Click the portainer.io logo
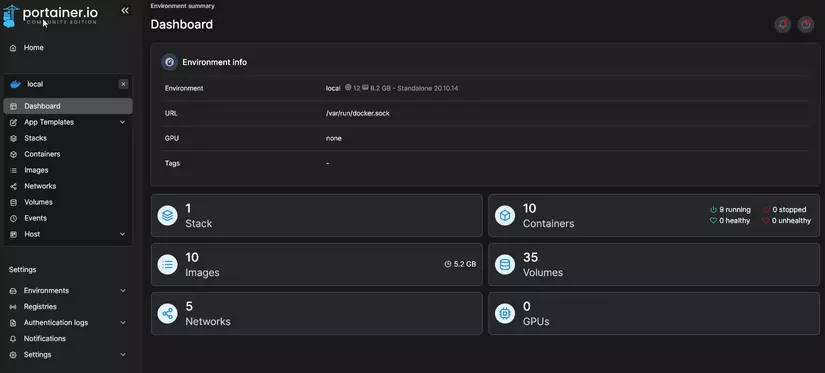This screenshot has height=373, width=825. click(50, 15)
